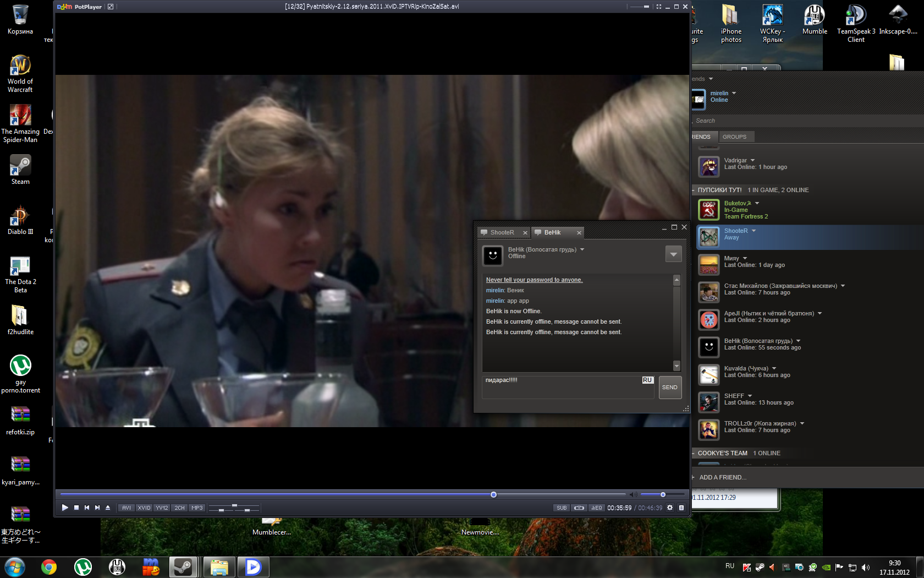Click Kuvalda (Чукча) friend avatar

tap(708, 375)
